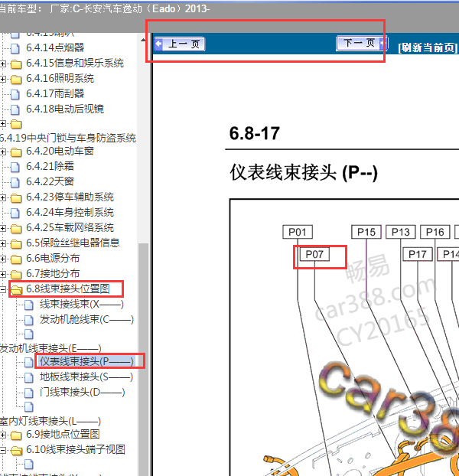459x476 pixels.
Task: Open 地板线束接头(S——) page
Action: click(x=86, y=377)
